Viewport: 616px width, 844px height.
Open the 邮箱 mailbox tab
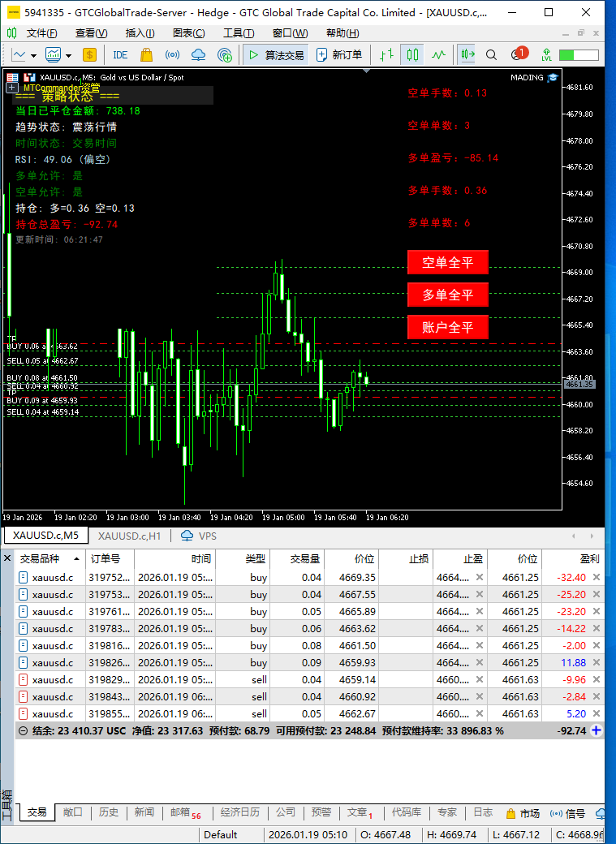(185, 813)
